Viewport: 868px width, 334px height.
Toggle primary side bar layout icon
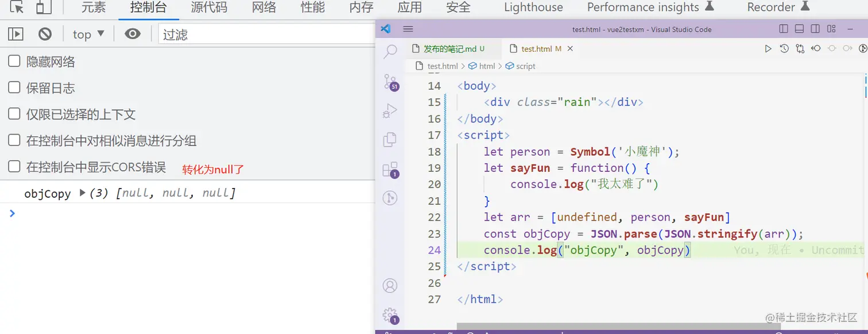pyautogui.click(x=784, y=29)
